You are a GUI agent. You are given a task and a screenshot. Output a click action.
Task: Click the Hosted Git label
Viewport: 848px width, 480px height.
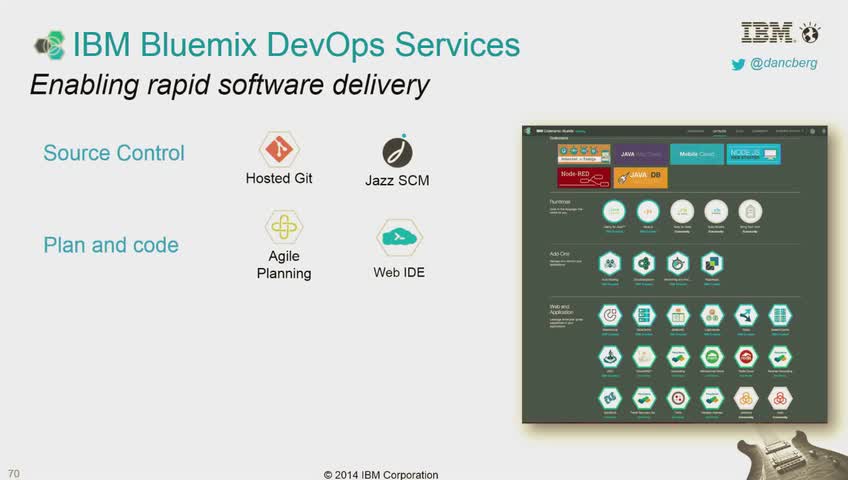[279, 178]
